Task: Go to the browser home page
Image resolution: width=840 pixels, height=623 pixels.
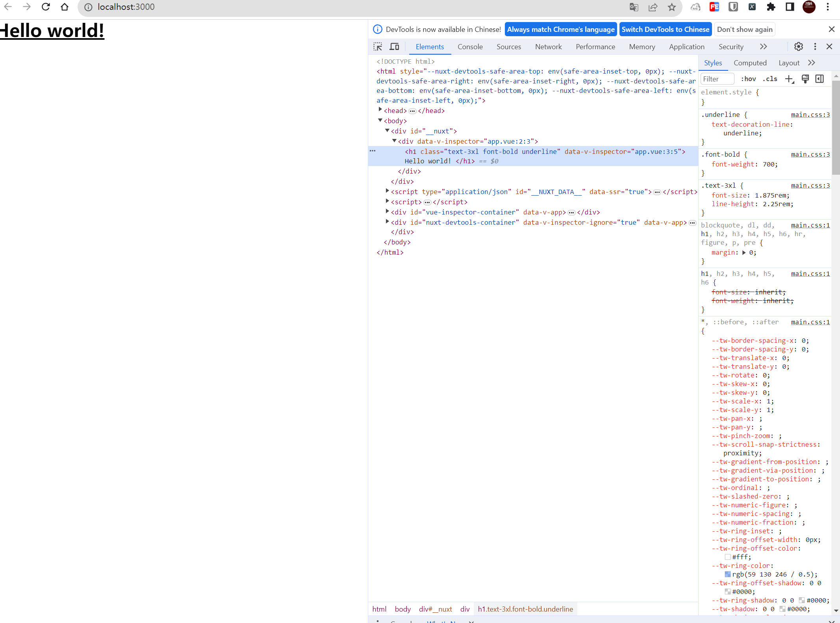Action: (x=65, y=7)
